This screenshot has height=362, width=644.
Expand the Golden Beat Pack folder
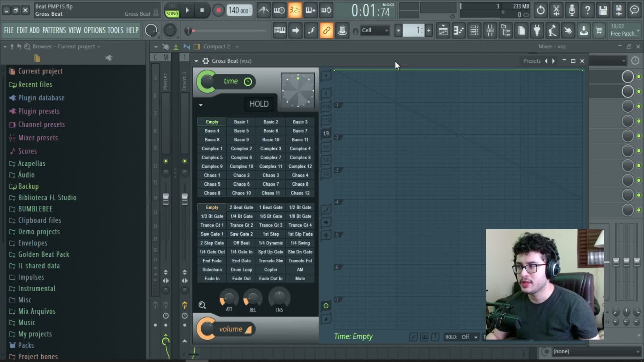point(43,254)
